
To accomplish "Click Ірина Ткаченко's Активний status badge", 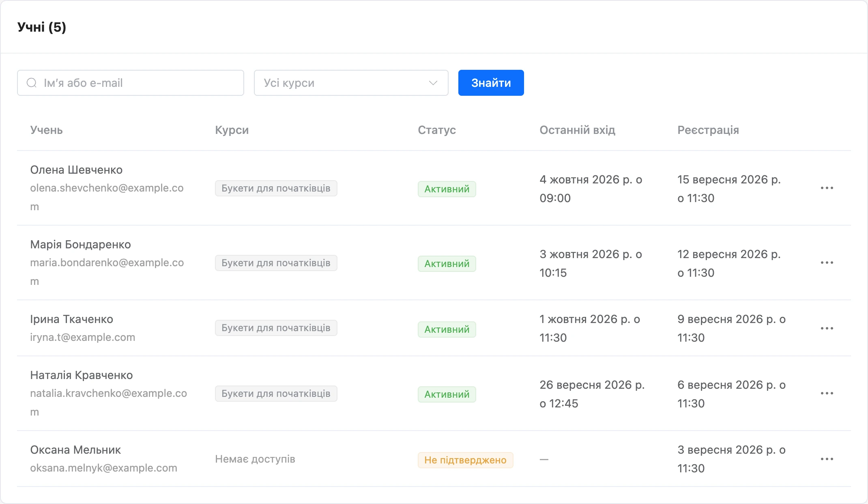I will pos(447,330).
